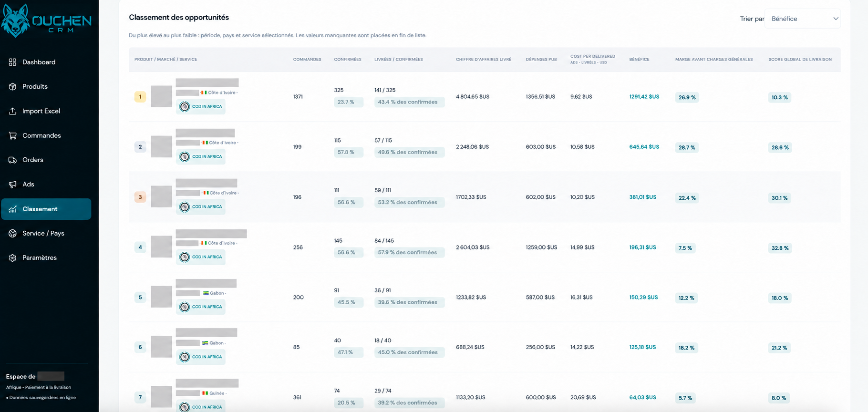Click the Produits box icon
868x412 pixels.
[x=12, y=86]
